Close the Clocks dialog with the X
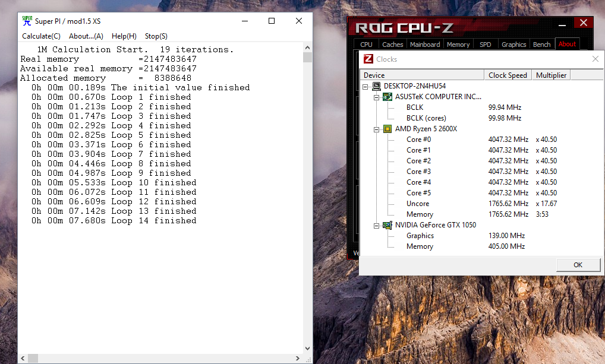This screenshot has height=364, width=605. 595,59
